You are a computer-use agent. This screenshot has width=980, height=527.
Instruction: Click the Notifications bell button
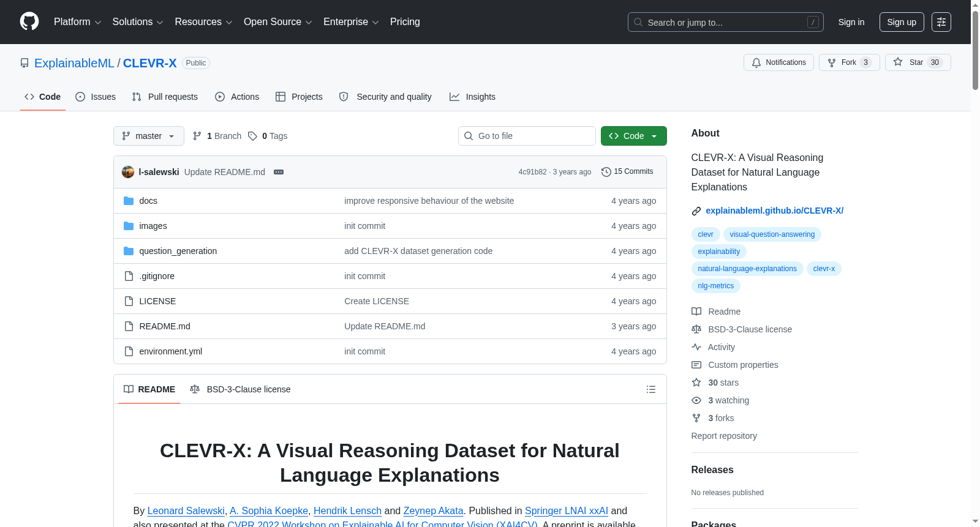pyautogui.click(x=778, y=62)
